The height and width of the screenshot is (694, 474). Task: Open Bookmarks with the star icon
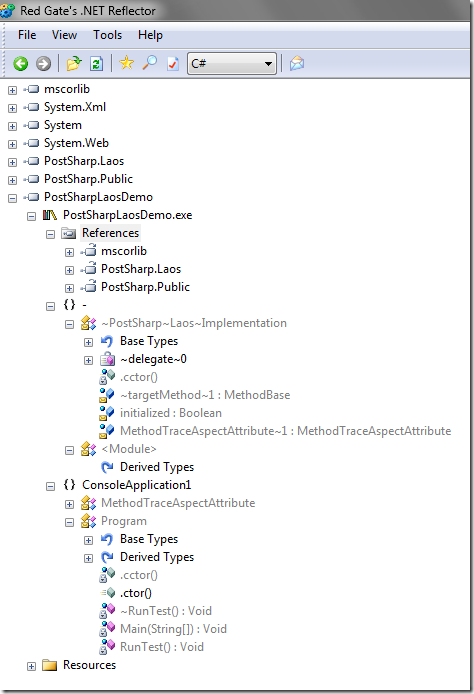(x=127, y=63)
